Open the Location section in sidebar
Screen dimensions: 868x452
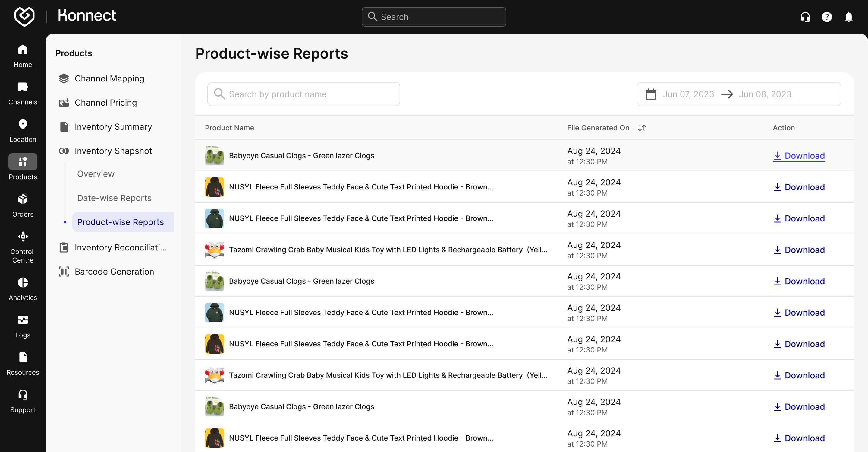pos(23,131)
